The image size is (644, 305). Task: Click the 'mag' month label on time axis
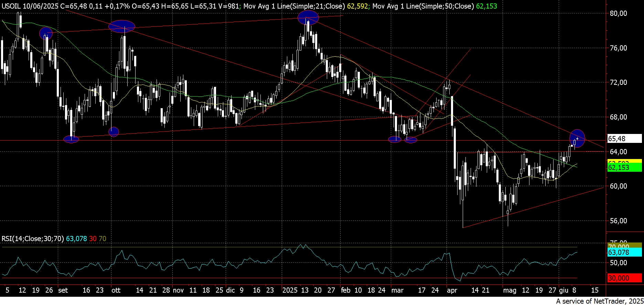pyautogui.click(x=510, y=290)
